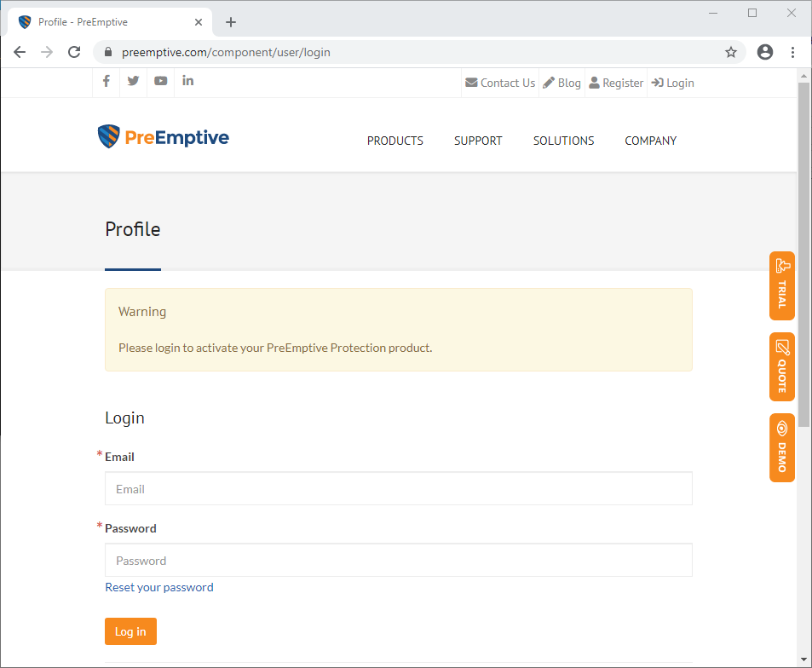This screenshot has width=812, height=668.
Task: Open PreEmptive Facebook page icon
Action: [107, 81]
